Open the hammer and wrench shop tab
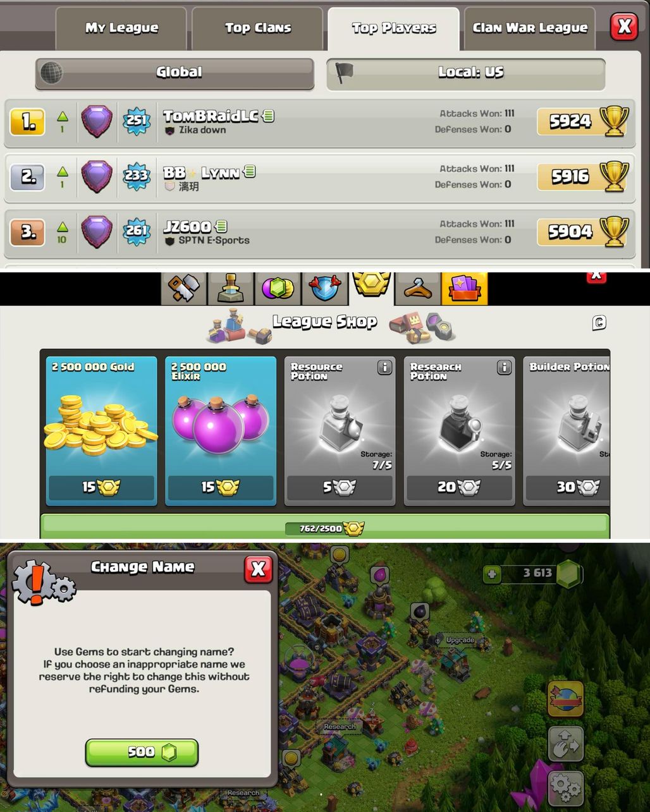This screenshot has width=650, height=812. click(184, 288)
